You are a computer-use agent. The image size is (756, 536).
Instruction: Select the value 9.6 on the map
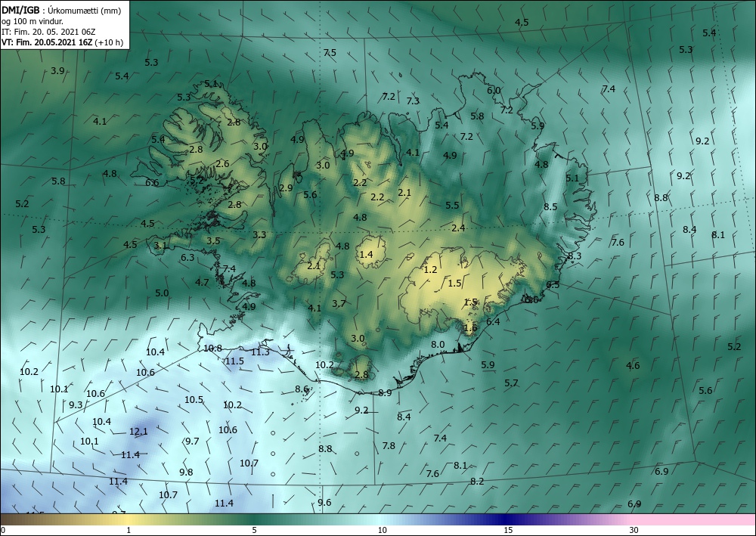click(x=324, y=502)
